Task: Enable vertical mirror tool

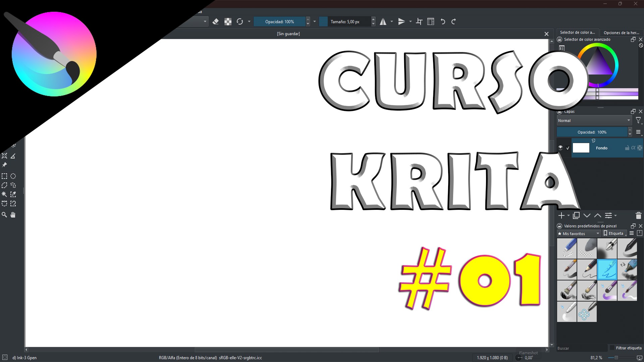Action: [x=401, y=22]
